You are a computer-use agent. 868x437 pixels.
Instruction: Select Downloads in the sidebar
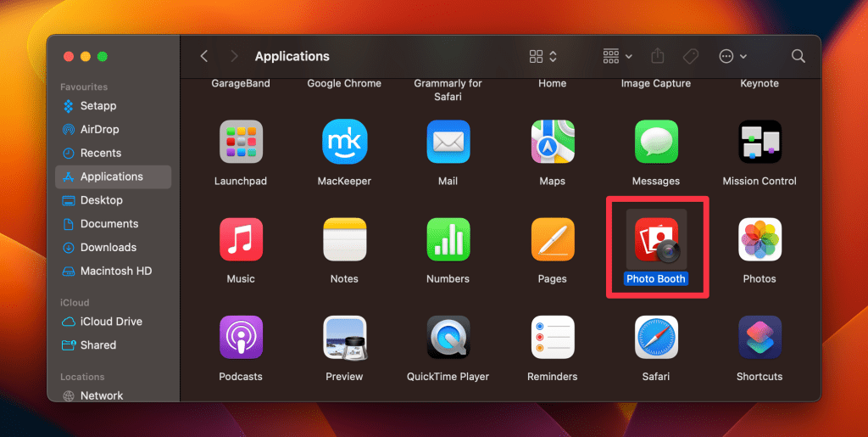coord(108,247)
